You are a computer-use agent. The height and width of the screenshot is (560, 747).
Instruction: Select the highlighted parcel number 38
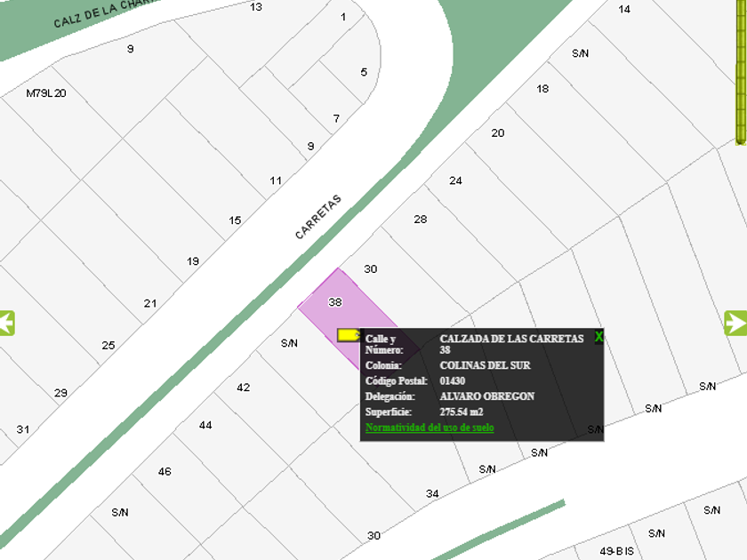click(335, 302)
